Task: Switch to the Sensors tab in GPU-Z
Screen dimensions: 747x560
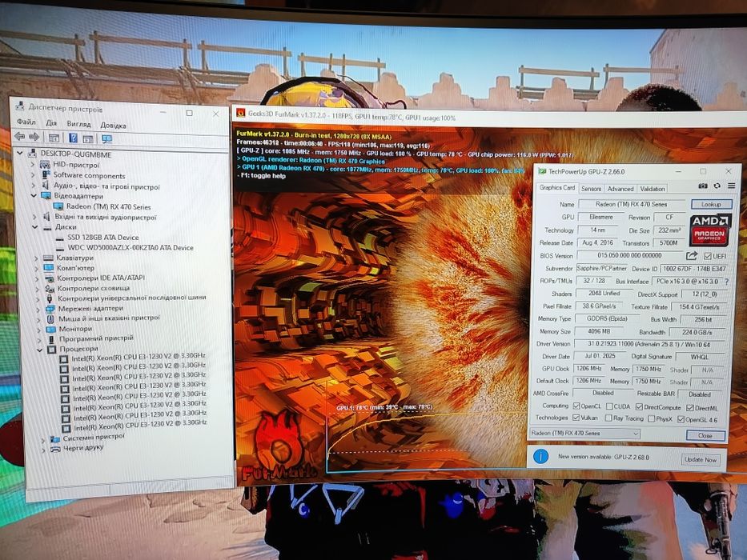Action: point(591,189)
